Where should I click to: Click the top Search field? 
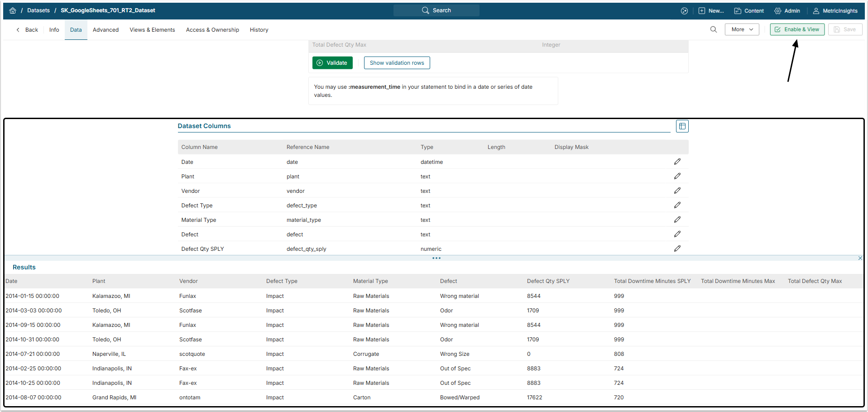[436, 10]
